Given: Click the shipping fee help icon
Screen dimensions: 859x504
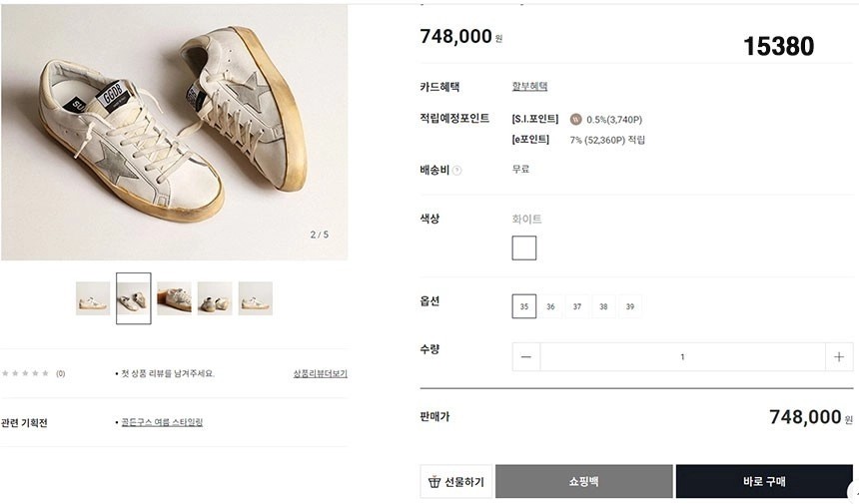Looking at the screenshot, I should click(x=457, y=171).
